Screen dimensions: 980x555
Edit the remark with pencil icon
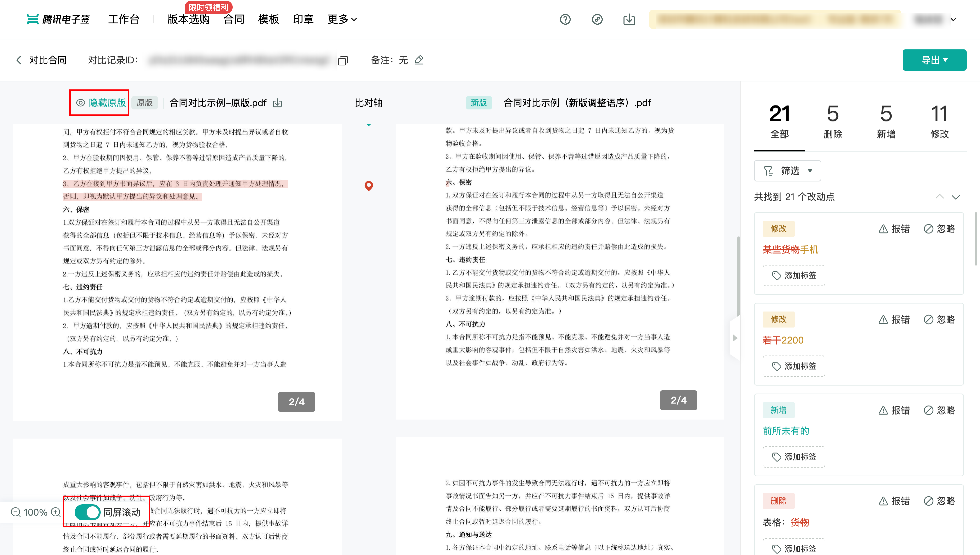(419, 60)
